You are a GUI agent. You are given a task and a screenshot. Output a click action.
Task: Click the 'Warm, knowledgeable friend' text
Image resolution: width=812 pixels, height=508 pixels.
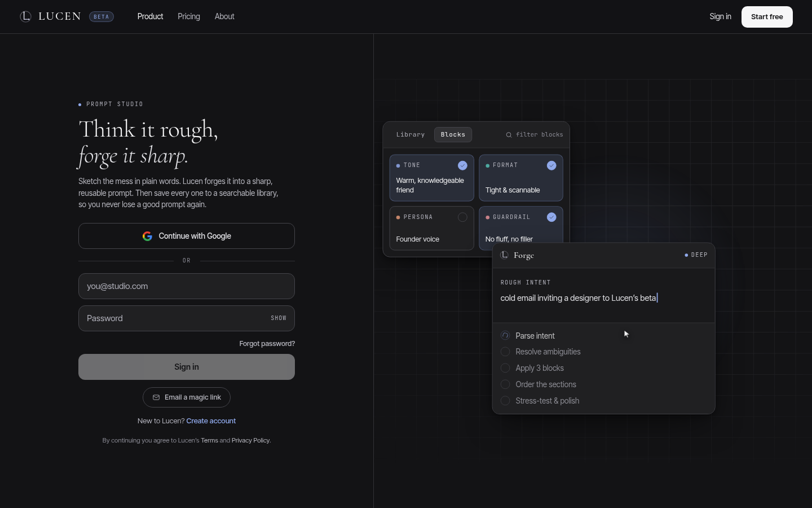click(430, 185)
